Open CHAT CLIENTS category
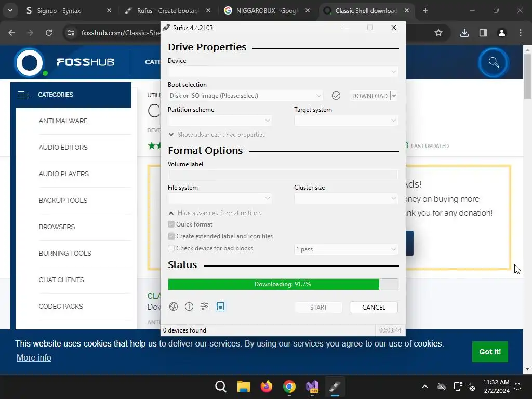 tap(61, 280)
